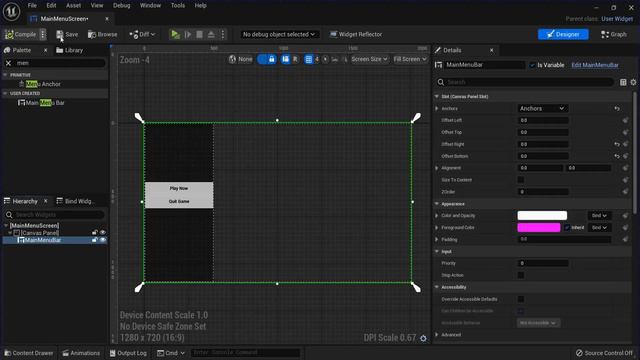
Task: Open the debug object selector dropdown
Action: pos(279,35)
